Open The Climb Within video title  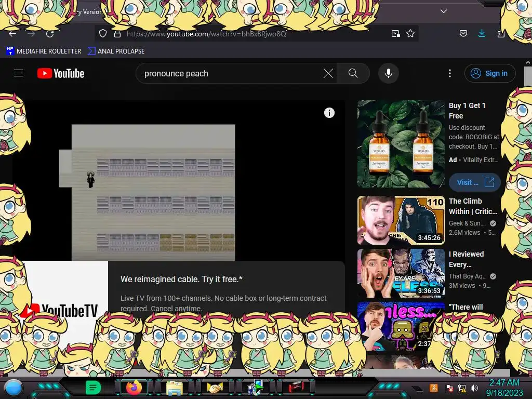(473, 206)
